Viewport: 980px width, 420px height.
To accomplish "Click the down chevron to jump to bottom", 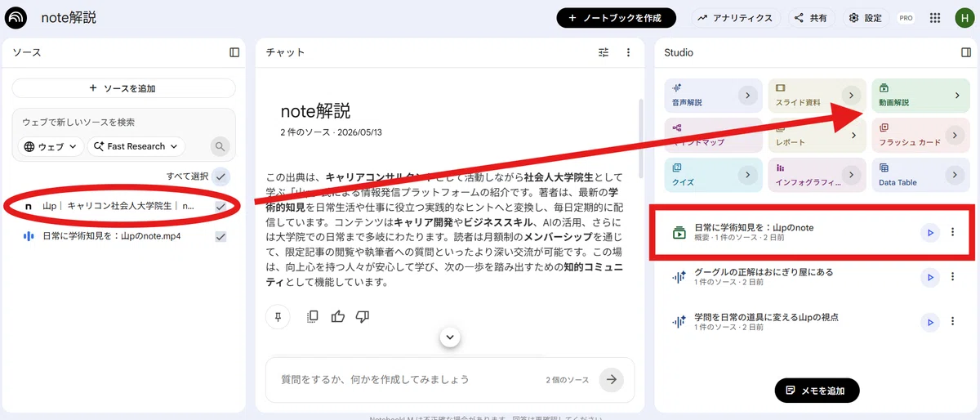I will pyautogui.click(x=449, y=337).
